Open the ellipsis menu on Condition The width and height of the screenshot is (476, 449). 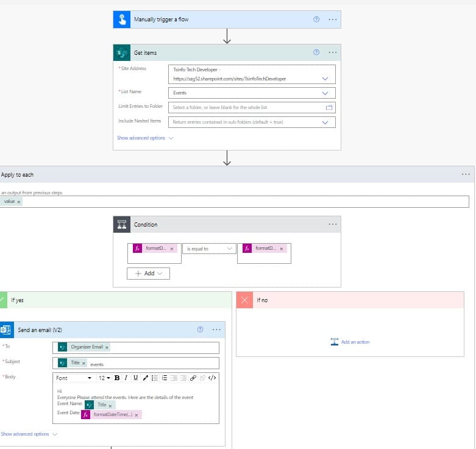[x=332, y=224]
